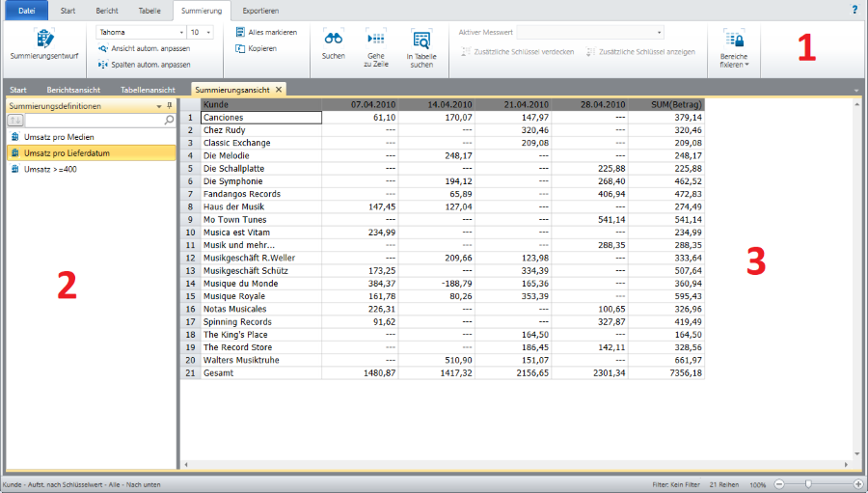
Task: Click the zoom slider handle
Action: pyautogui.click(x=807, y=483)
